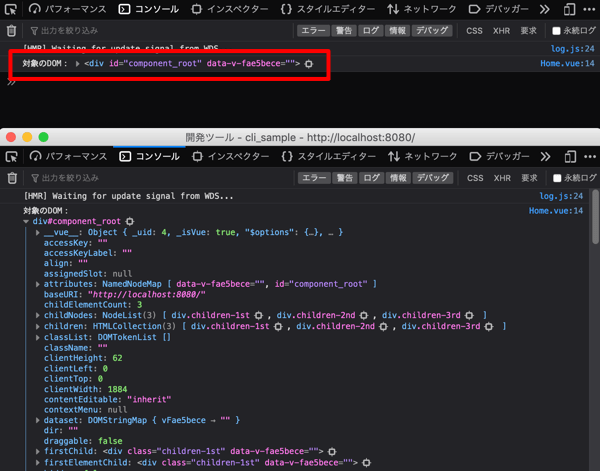Toggle 警告 filter in lower console
Screen dimensions: 600x471
(344, 178)
